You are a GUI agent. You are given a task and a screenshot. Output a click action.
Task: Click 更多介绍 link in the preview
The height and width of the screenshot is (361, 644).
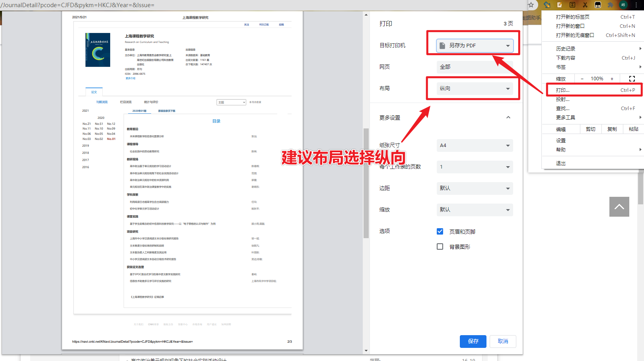[130, 78]
